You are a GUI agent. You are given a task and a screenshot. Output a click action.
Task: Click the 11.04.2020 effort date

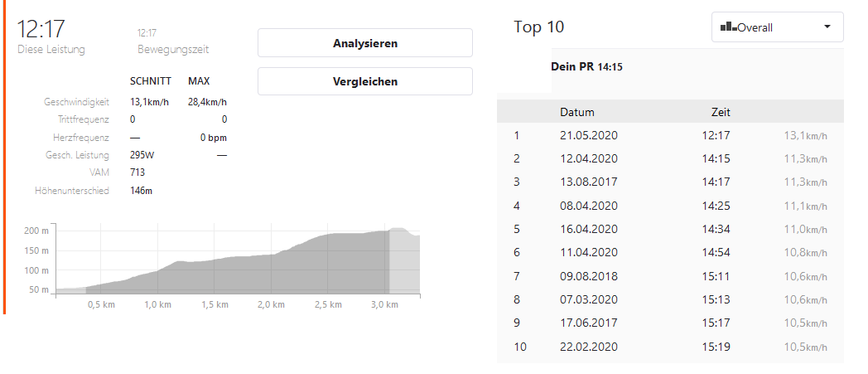pyautogui.click(x=589, y=252)
